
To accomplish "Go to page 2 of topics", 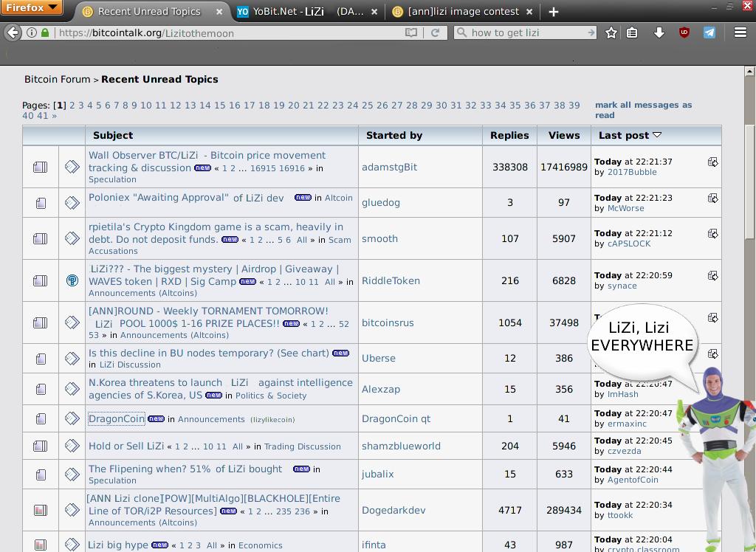I will [x=72, y=105].
